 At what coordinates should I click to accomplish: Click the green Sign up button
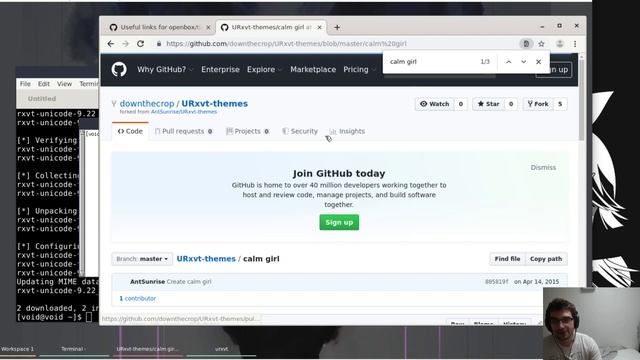339,222
